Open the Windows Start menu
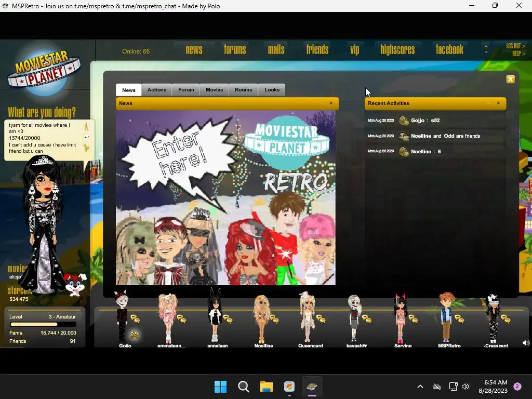Screen dimensions: 532x399 220,387
